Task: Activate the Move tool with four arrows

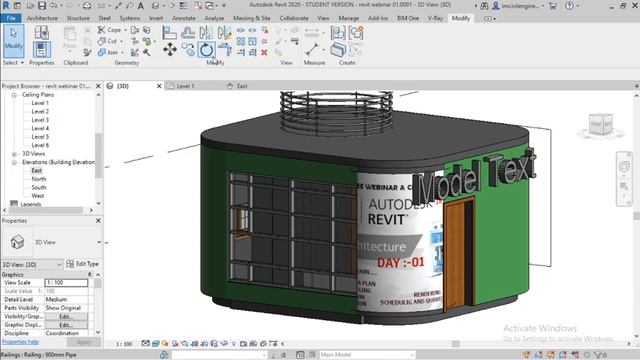Action: [x=170, y=50]
